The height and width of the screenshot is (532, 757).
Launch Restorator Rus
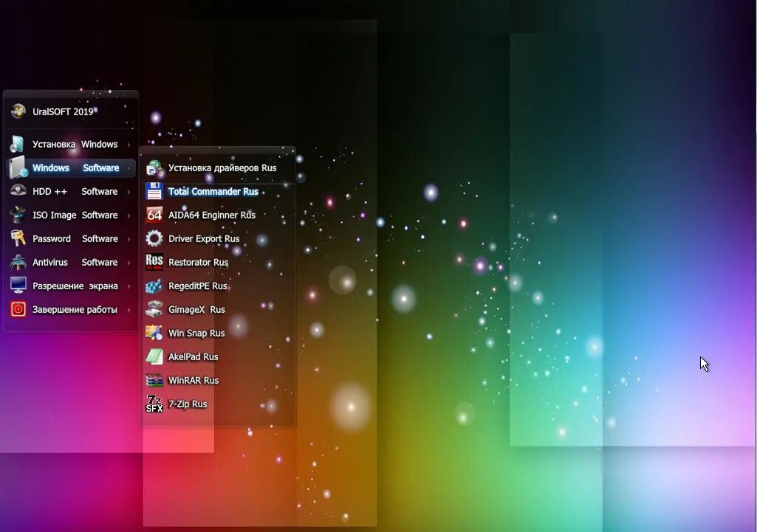coord(218,263)
